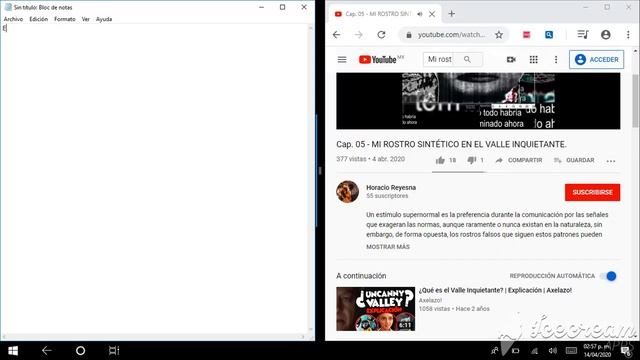Image resolution: width=640 pixels, height=360 pixels.
Task: Open the Edición menu in Bloc de notas
Action: (x=38, y=19)
